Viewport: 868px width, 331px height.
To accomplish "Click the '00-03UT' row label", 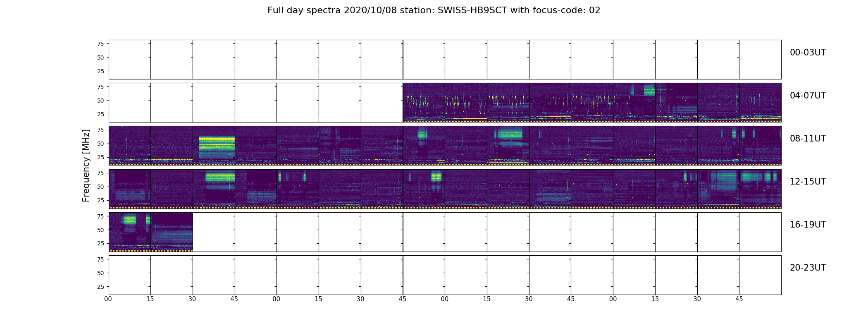I will [808, 53].
